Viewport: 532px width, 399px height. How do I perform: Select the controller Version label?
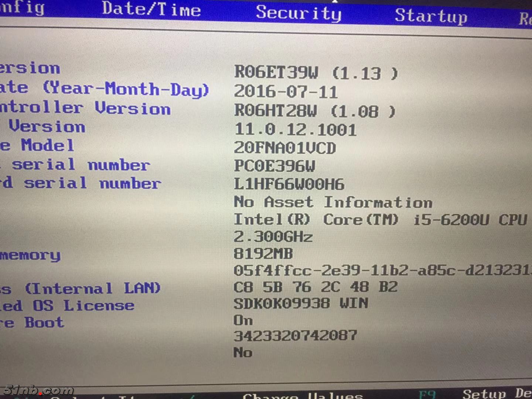tap(85, 108)
